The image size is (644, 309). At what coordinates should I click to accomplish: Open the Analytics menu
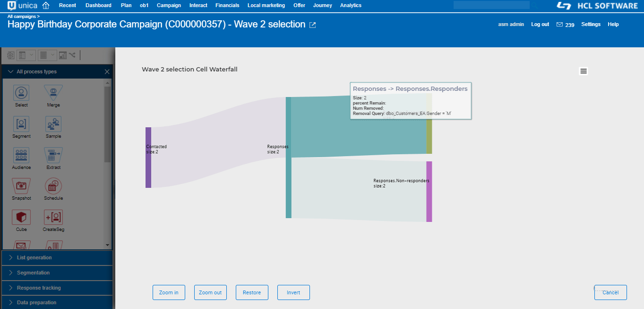(351, 6)
